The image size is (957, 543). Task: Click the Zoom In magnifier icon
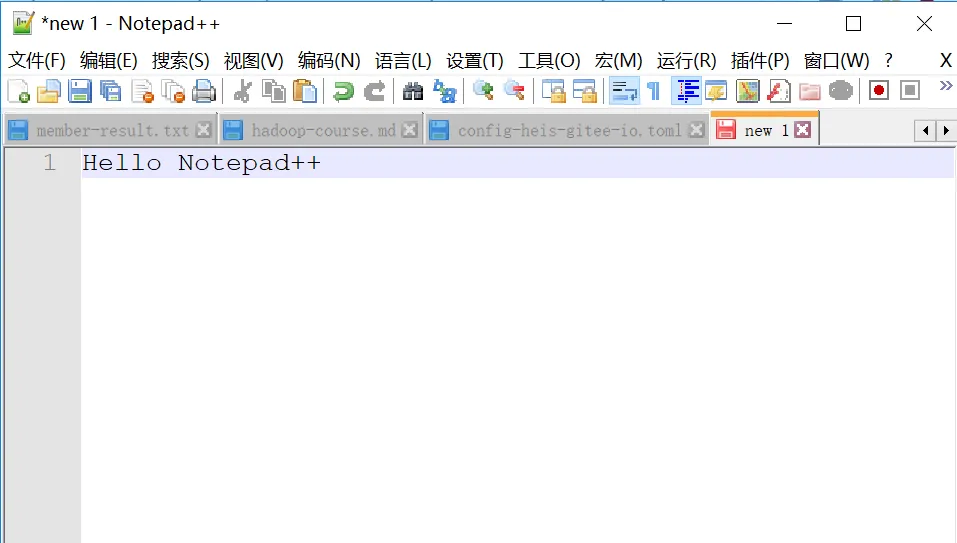point(483,90)
